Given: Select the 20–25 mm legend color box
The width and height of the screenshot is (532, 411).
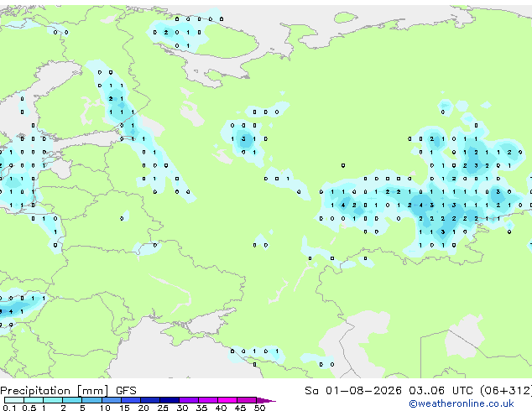Looking at the screenshot, I should [150, 400].
